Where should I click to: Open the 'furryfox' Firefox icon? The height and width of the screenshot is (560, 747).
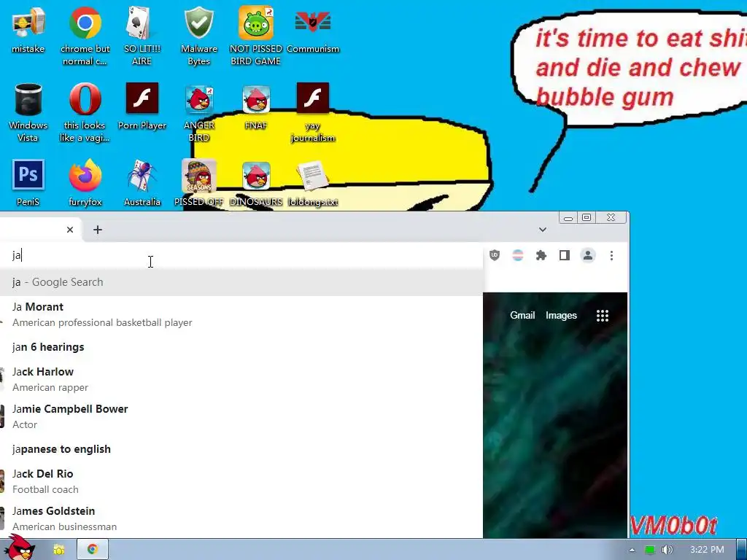tap(85, 183)
